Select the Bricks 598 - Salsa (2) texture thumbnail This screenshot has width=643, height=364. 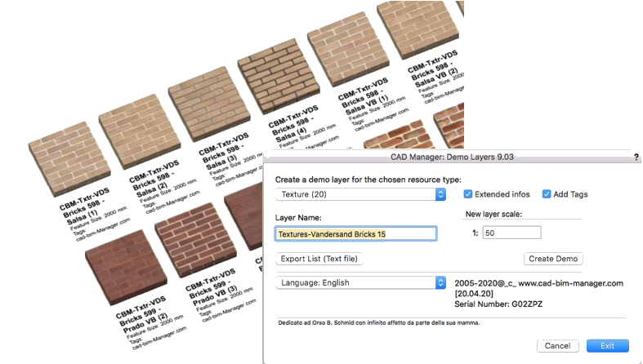(141, 131)
